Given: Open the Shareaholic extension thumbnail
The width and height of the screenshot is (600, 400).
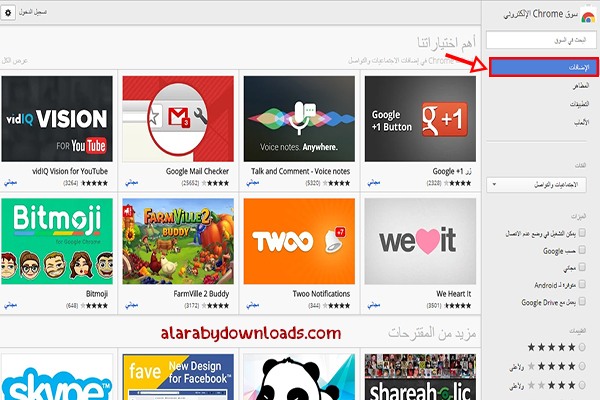Looking at the screenshot, I should [x=420, y=377].
